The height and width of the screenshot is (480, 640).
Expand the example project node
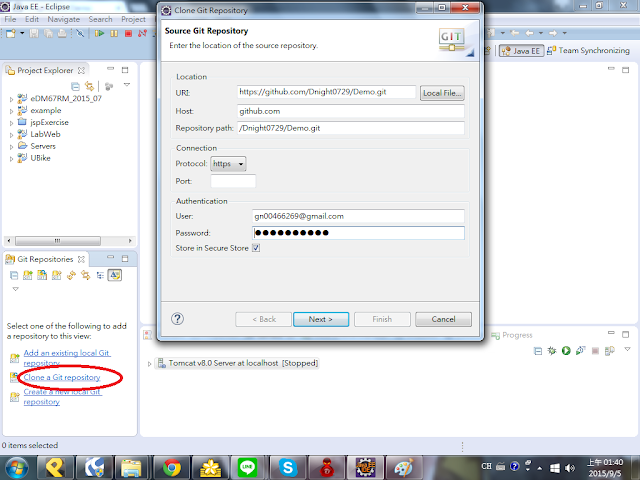11,111
